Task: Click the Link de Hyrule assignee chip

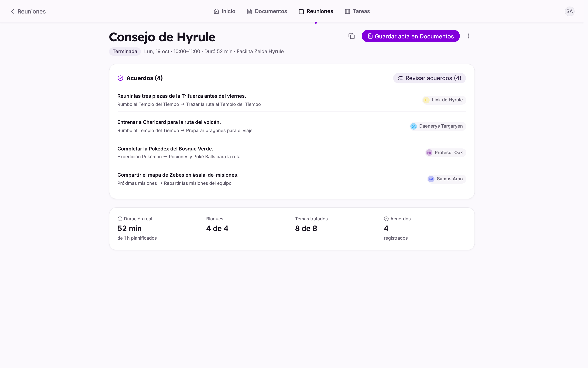Action: click(x=444, y=100)
